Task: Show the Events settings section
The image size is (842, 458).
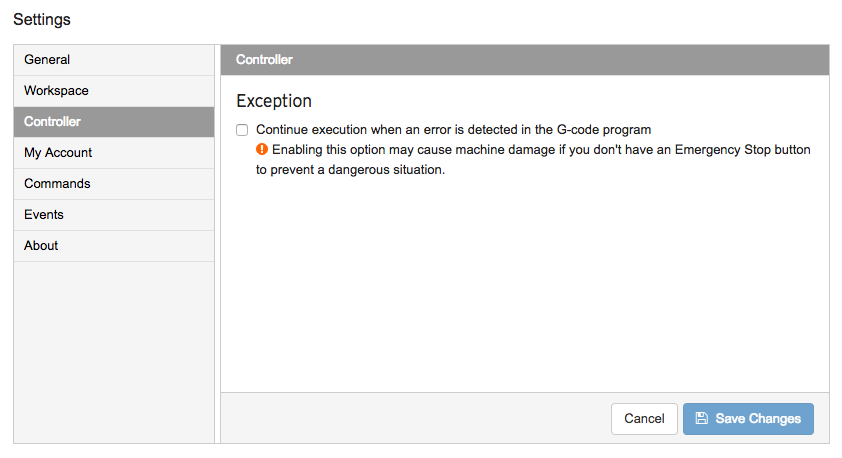Action: point(114,215)
